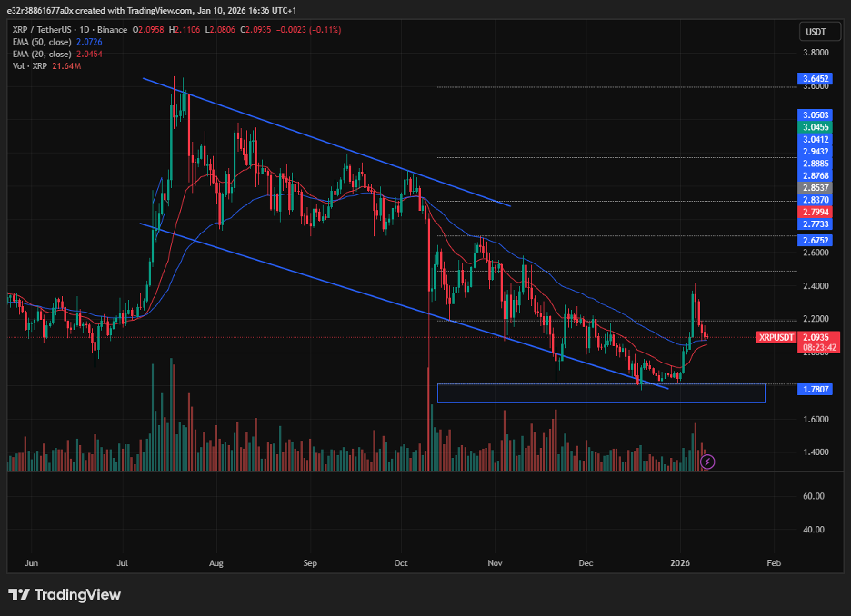Select the green 3.0455 price label
This screenshot has width=851, height=616.
(816, 127)
